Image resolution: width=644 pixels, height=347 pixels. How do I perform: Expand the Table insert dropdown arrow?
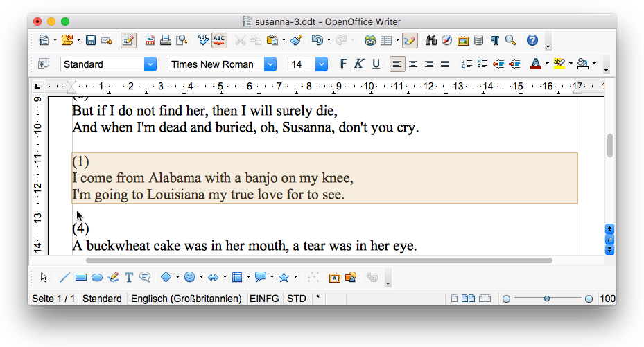(x=397, y=40)
